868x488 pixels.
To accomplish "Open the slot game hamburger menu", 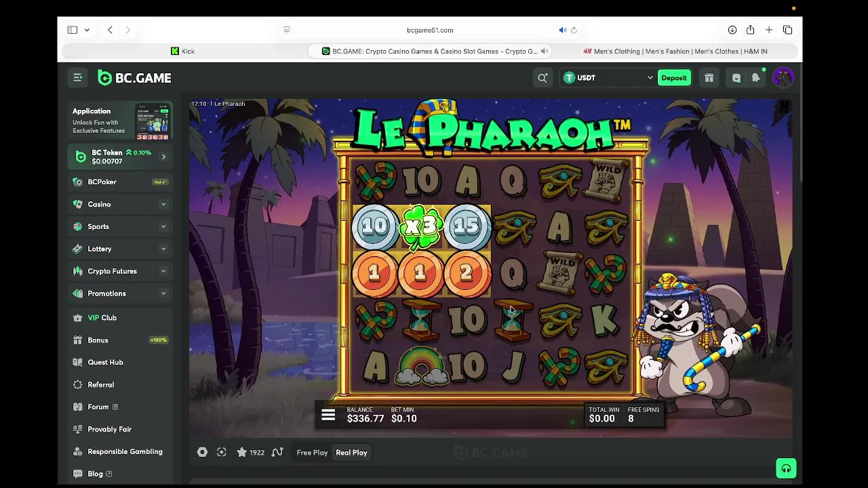I will pyautogui.click(x=328, y=415).
